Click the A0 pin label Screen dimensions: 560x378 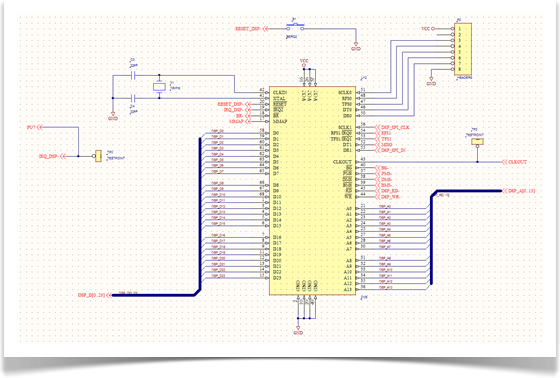(x=349, y=208)
